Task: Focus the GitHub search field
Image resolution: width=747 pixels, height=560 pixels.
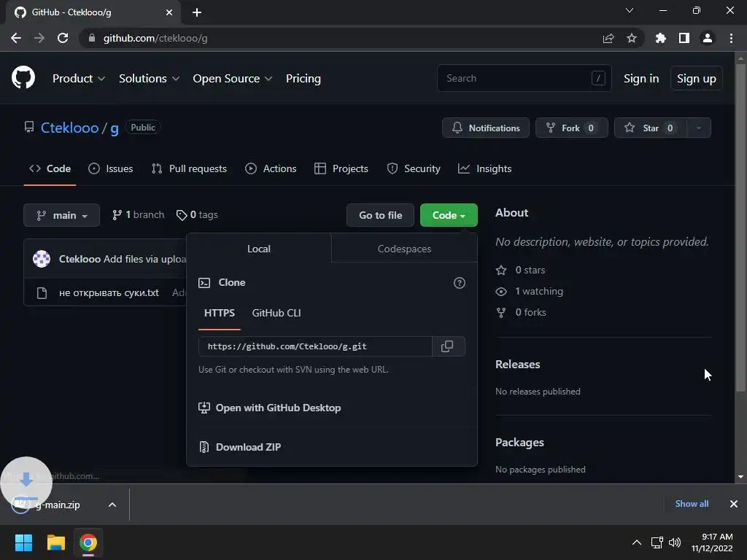Action: 524,78
